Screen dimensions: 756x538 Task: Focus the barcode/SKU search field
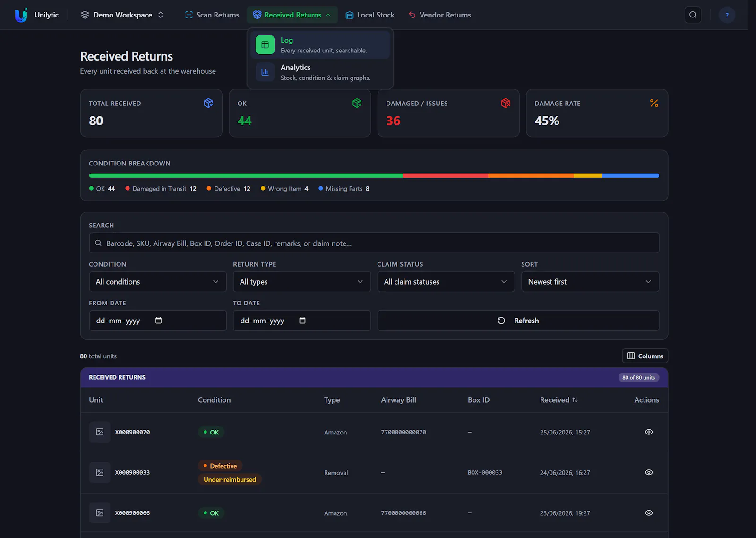coord(374,243)
